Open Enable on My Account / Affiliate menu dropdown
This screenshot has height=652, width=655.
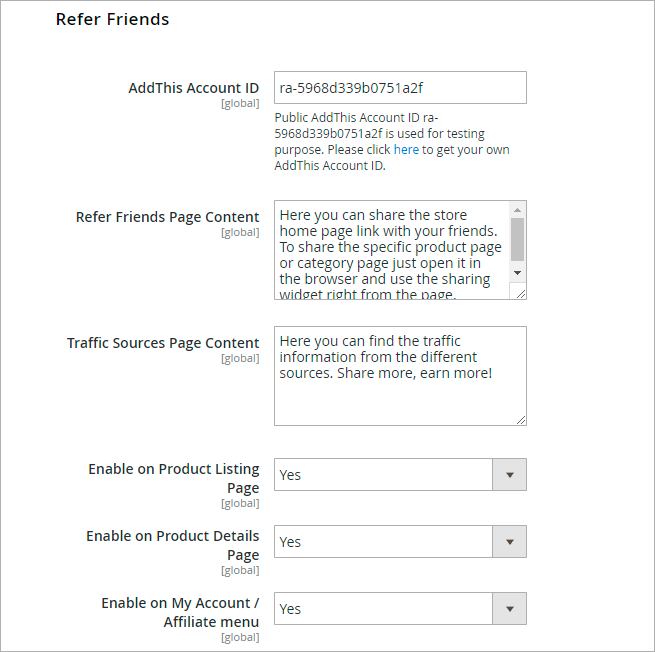(384, 609)
